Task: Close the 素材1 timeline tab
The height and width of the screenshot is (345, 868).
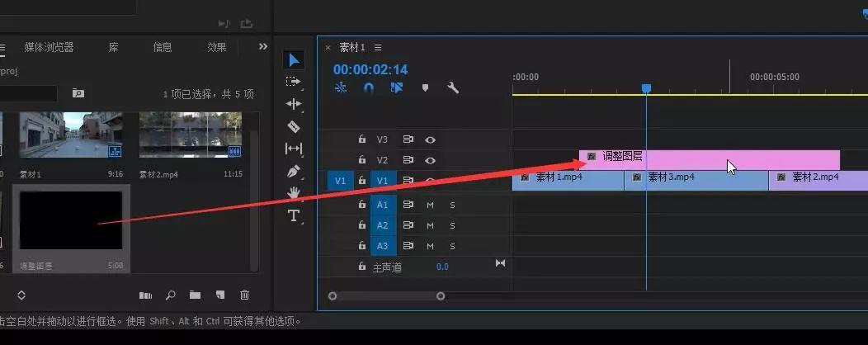Action: click(328, 48)
